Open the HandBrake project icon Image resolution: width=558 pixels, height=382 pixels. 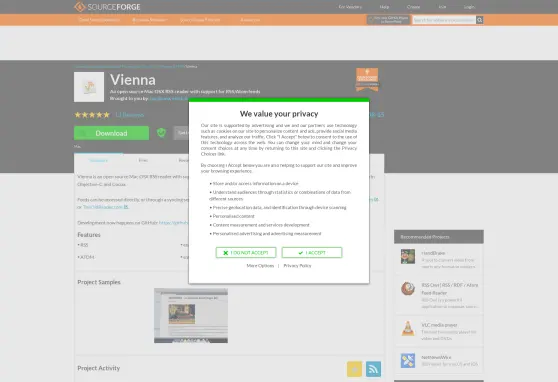coord(408,256)
